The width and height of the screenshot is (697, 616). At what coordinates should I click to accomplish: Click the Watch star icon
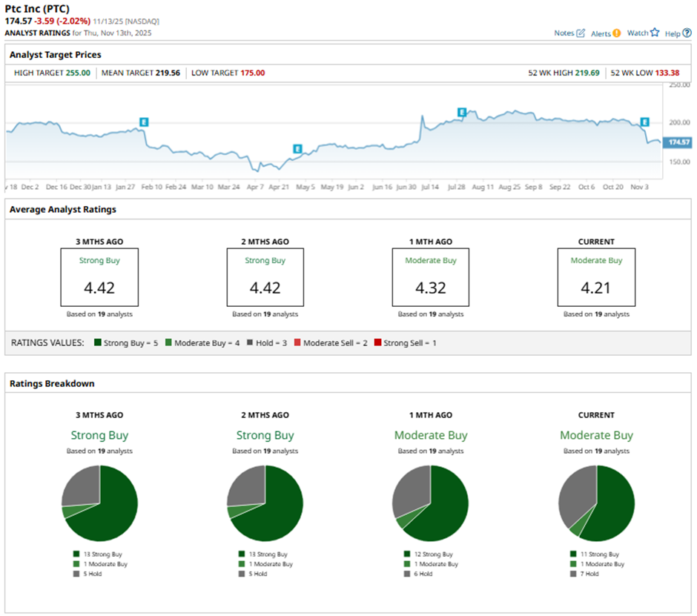click(654, 33)
